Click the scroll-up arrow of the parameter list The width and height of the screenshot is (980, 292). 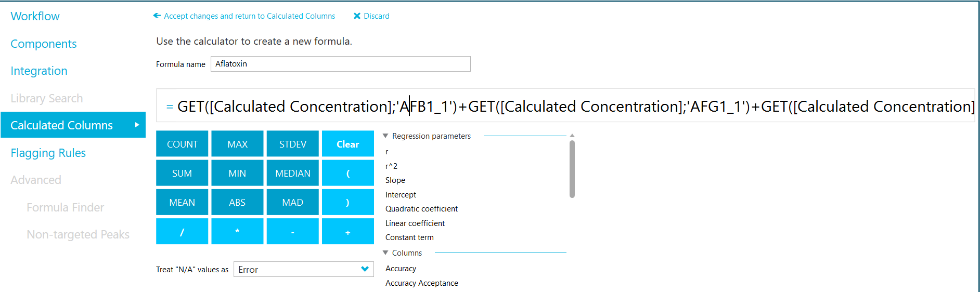(x=572, y=136)
